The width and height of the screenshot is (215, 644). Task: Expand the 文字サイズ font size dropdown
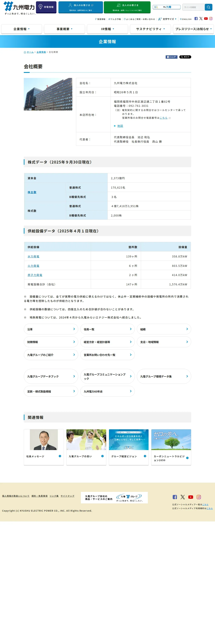click(167, 19)
